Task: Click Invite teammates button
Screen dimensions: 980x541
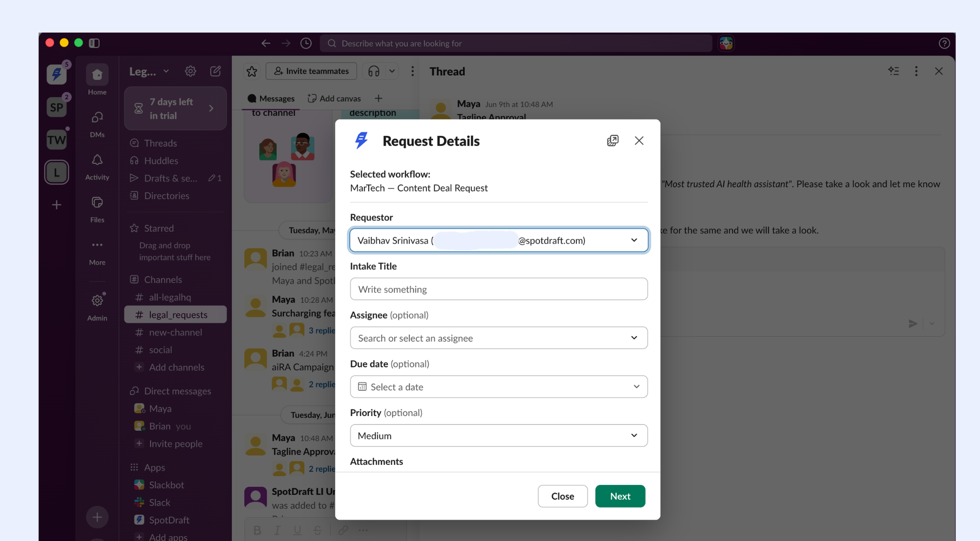Action: [x=311, y=71]
